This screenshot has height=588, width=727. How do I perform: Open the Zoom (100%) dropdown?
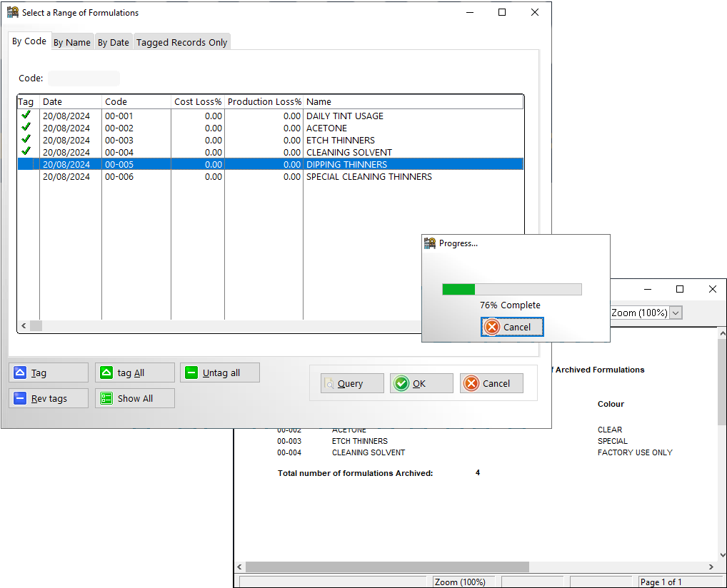tap(676, 313)
